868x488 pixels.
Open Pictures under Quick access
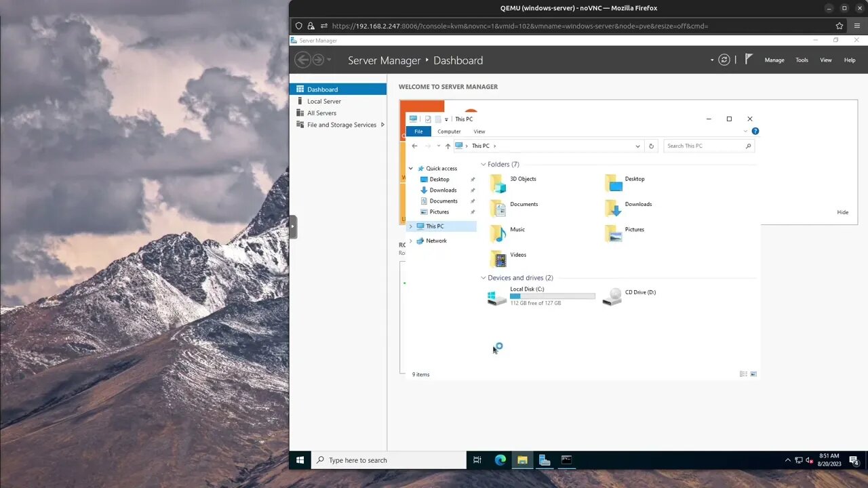click(439, 212)
